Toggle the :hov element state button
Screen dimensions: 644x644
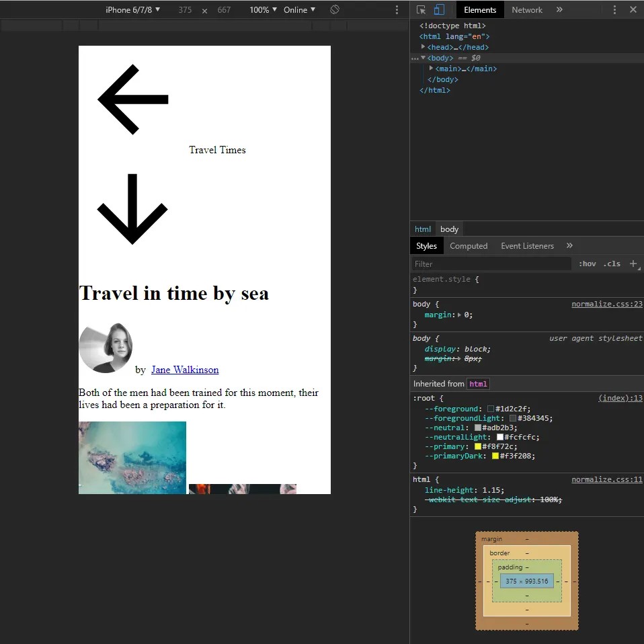point(588,264)
